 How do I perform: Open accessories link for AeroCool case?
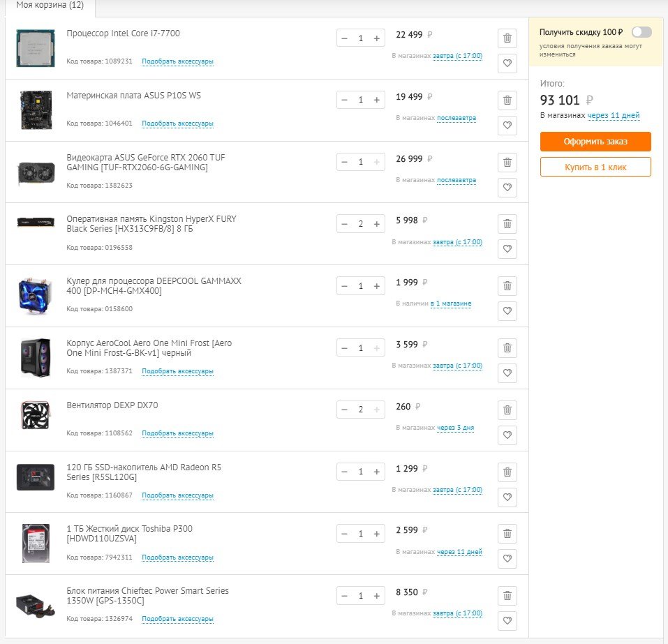coord(178,371)
